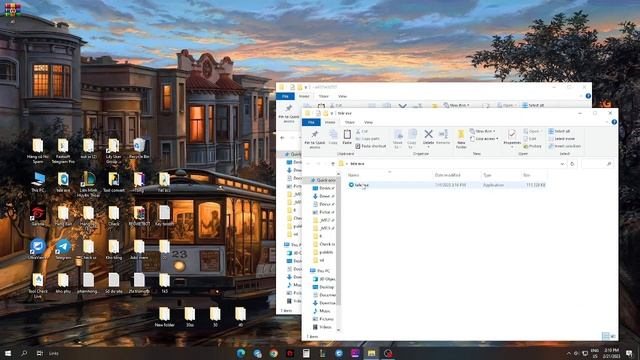Select the Tool Check Live desktop icon
Viewport: 640px width, 360px height.
tap(38, 285)
